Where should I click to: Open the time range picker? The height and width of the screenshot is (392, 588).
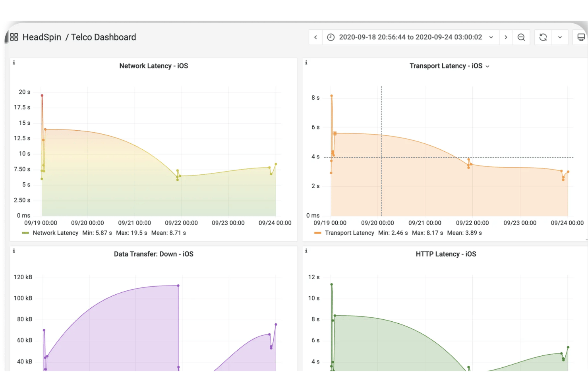(x=410, y=37)
